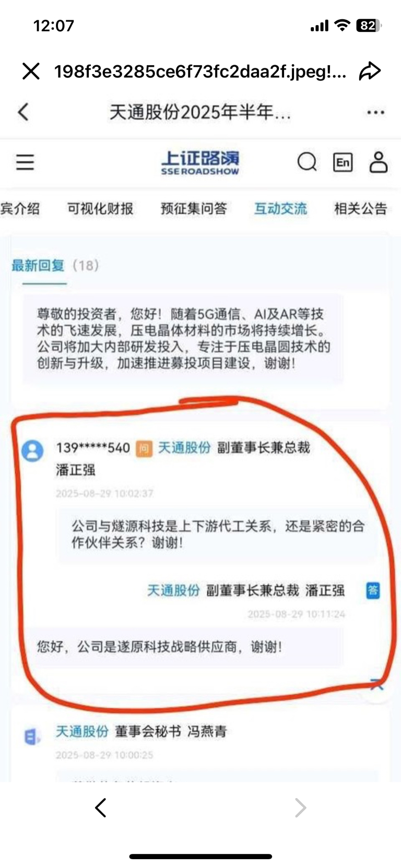Navigate back with bottom left arrow
The image size is (401, 868).
[x=101, y=807]
